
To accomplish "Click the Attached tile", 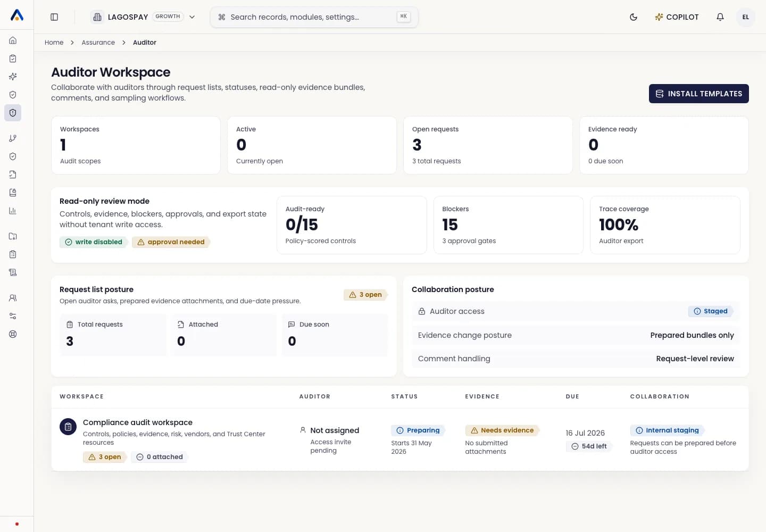I will (224, 335).
